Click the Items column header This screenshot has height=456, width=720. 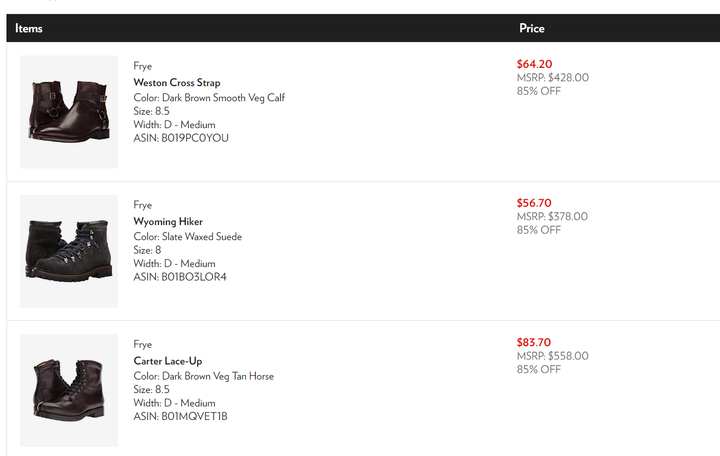coord(28,28)
